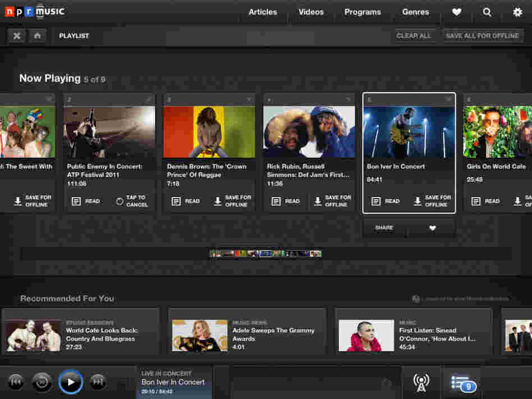Screen dimensions: 532x399
Task: Read the Bon Iver In Concert article
Action: click(x=386, y=201)
